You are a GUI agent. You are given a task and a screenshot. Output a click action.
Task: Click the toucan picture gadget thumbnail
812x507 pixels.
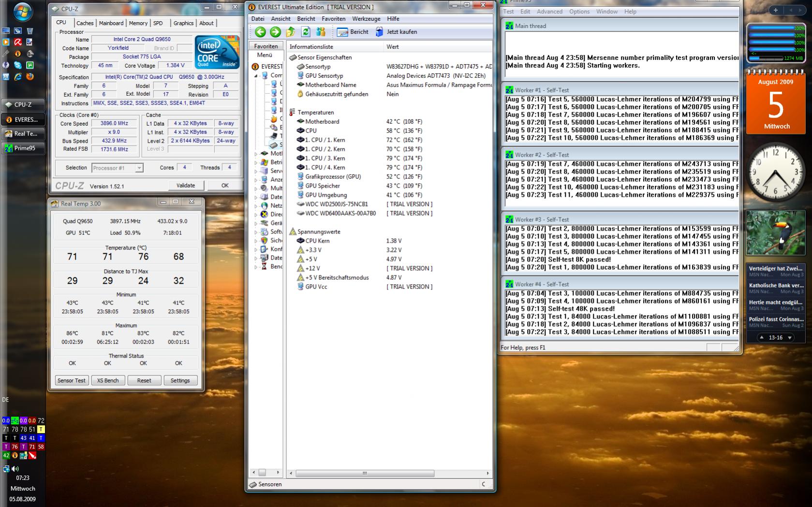click(775, 232)
